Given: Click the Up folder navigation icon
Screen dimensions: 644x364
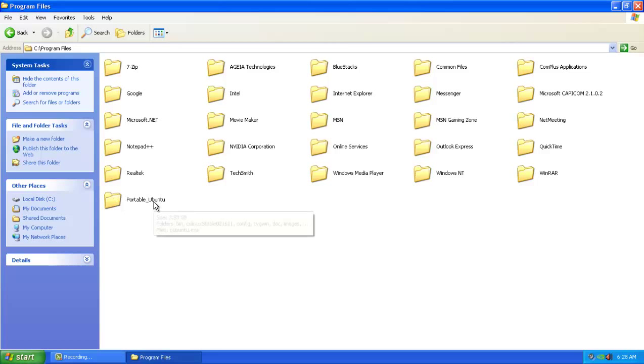Looking at the screenshot, I should click(x=69, y=32).
